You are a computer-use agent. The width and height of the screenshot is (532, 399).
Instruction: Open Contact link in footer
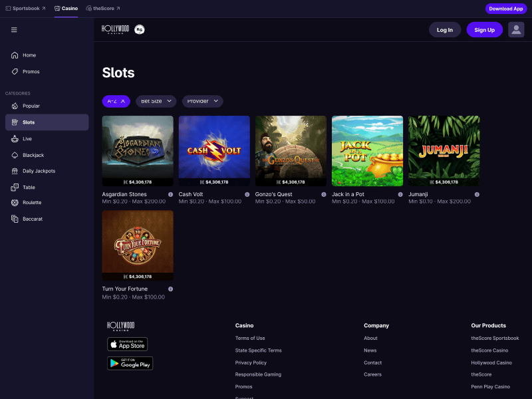tap(373, 362)
